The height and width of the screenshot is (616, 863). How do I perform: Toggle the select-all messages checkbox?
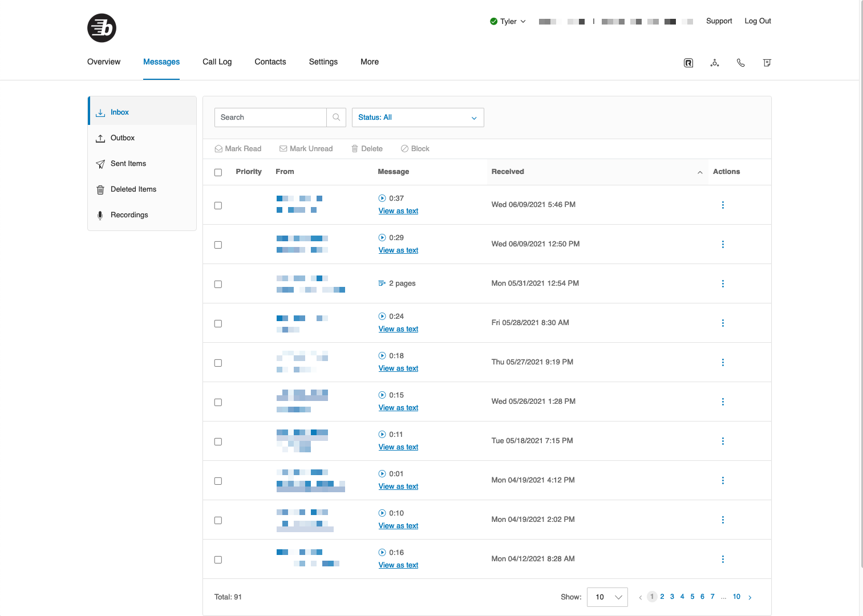(218, 172)
